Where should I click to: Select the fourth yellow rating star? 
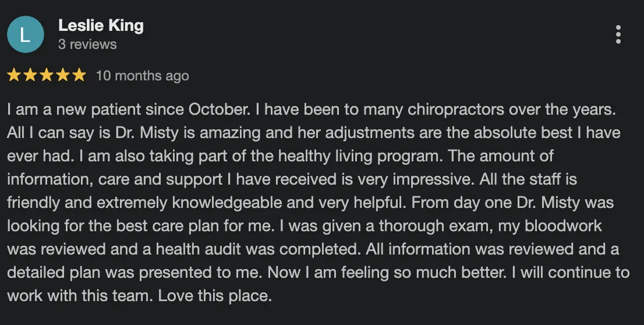[x=63, y=76]
